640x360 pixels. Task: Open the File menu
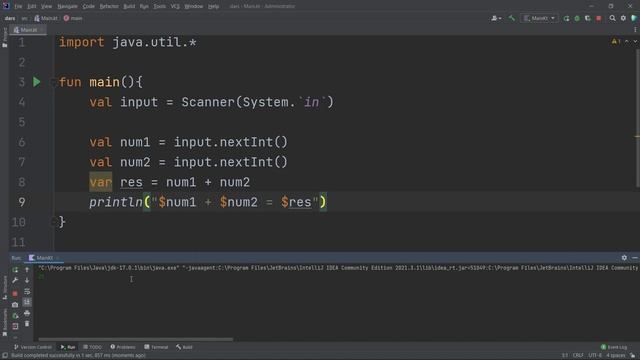pos(18,6)
